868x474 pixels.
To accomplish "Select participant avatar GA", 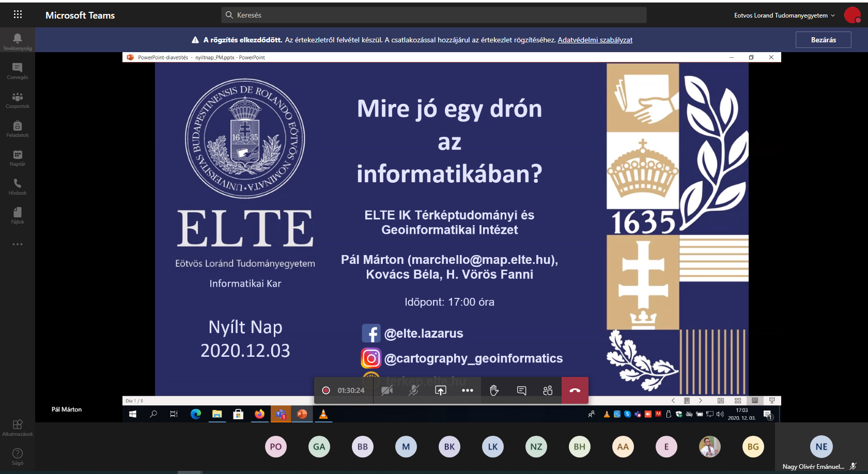I will pyautogui.click(x=319, y=447).
